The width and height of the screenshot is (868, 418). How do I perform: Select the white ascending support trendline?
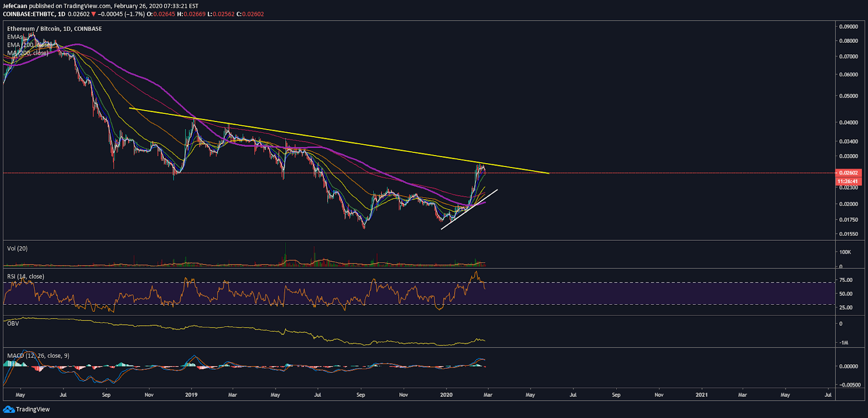click(x=469, y=209)
